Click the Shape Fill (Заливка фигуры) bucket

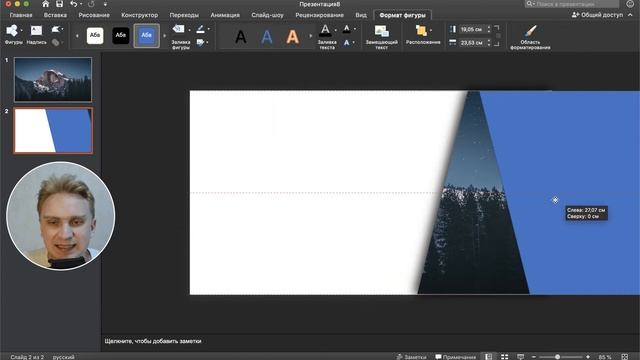pos(178,29)
